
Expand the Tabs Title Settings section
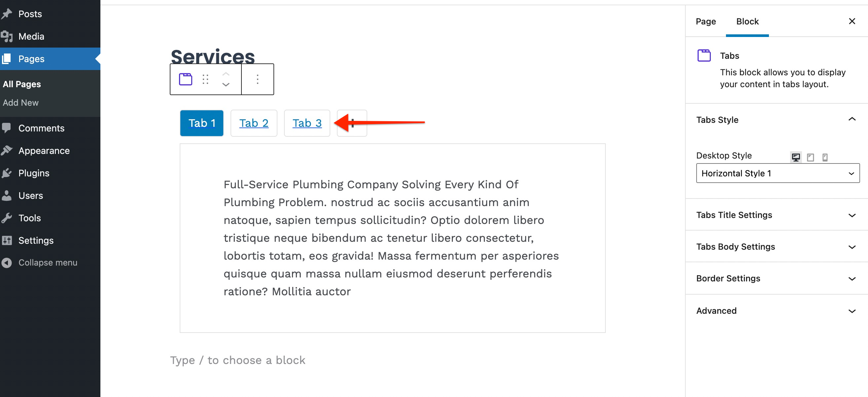click(775, 215)
